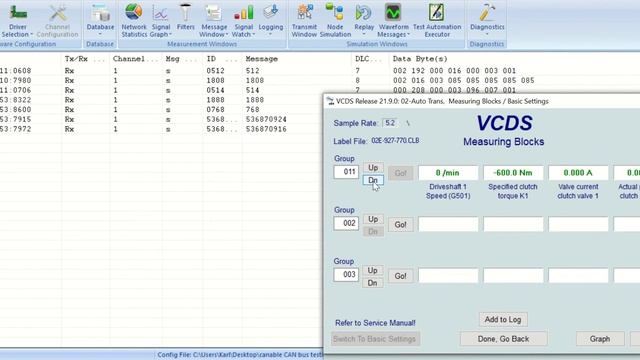Open Driver Selection in the ribbon
Screen dimensions: 640x360
pos(17,20)
